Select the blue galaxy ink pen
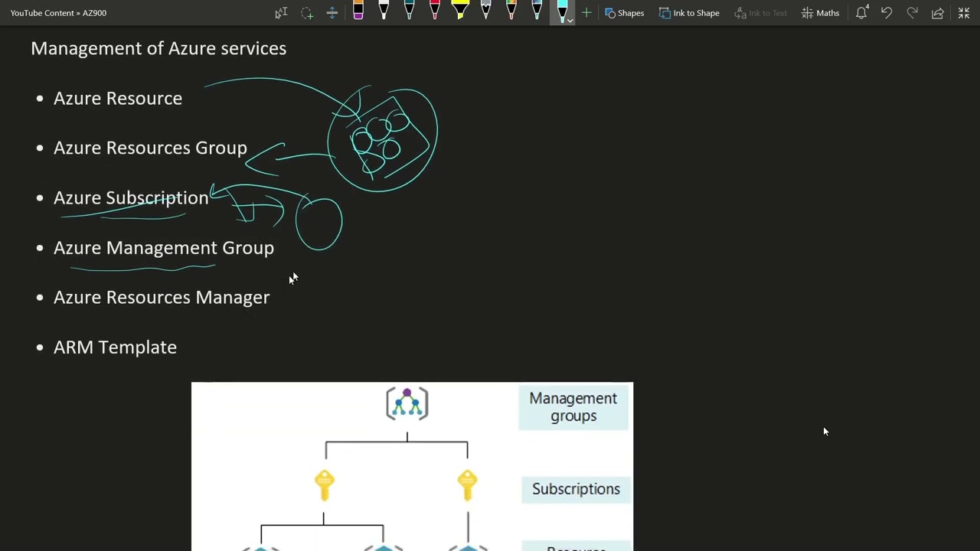The image size is (980, 551). click(x=537, y=11)
